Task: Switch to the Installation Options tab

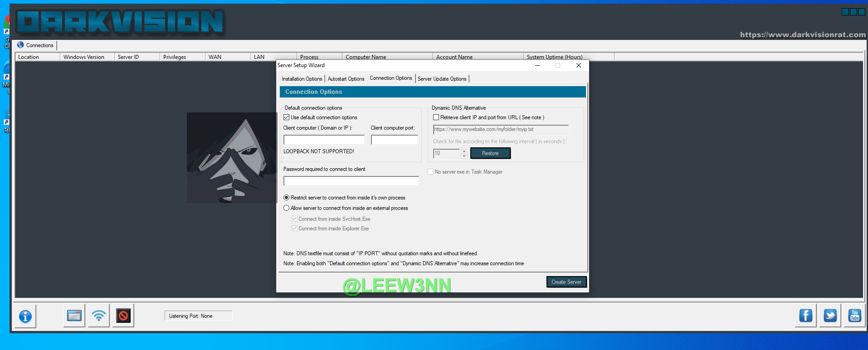Action: click(302, 79)
